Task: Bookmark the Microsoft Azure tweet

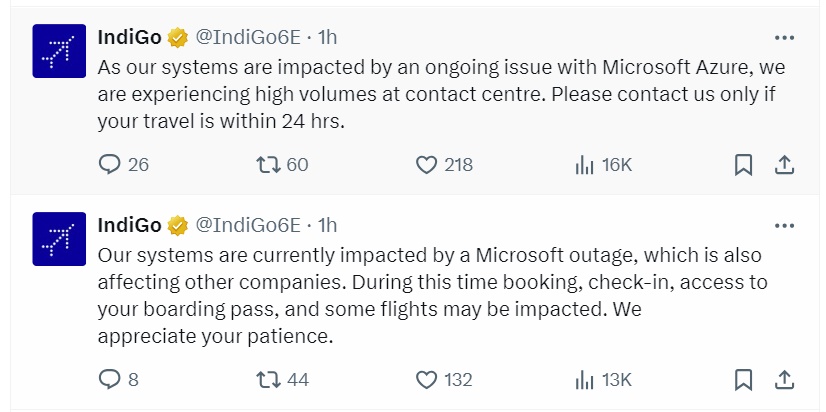Action: (x=743, y=165)
